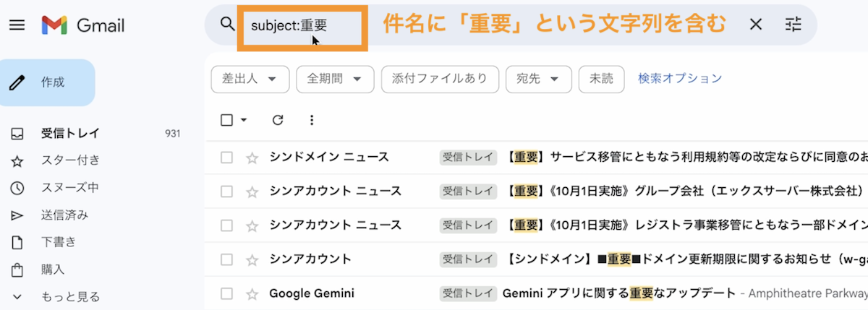
Task: Click the 検索オプション link
Action: (x=680, y=79)
